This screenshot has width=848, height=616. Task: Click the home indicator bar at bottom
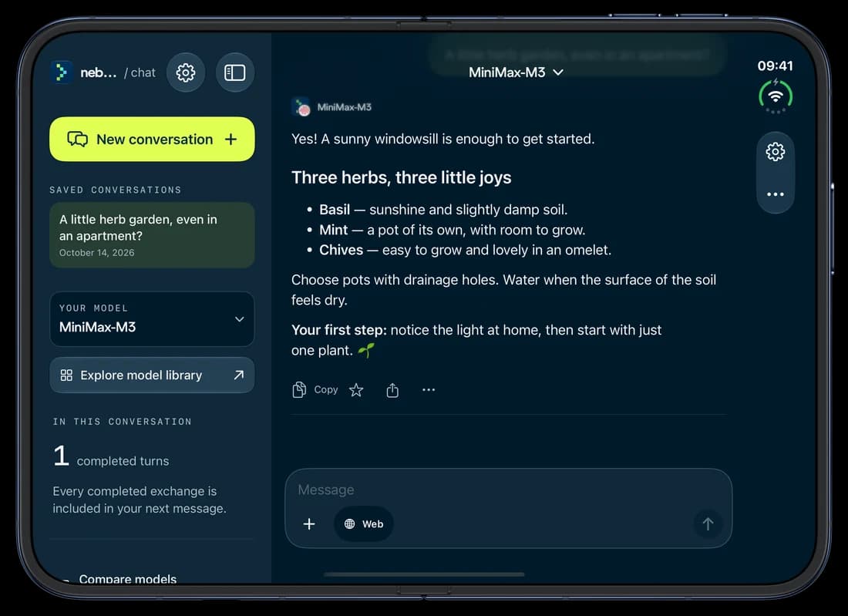[424, 574]
